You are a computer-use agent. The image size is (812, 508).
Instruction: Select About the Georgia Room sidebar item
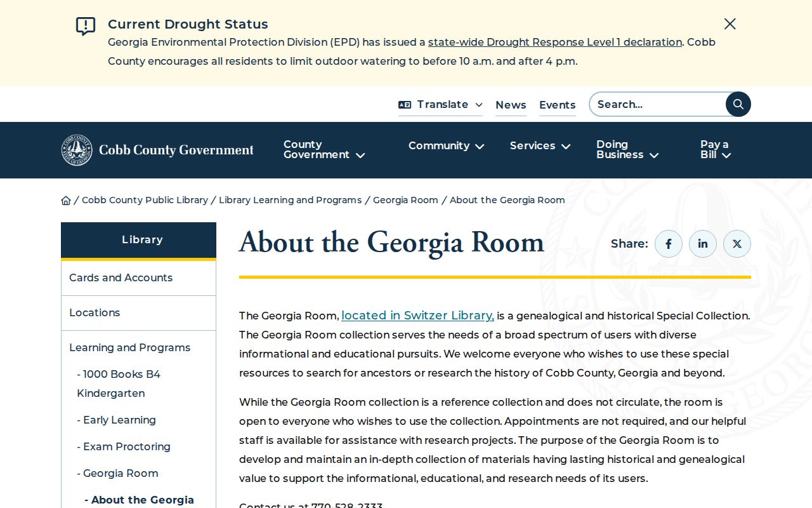tap(140, 500)
